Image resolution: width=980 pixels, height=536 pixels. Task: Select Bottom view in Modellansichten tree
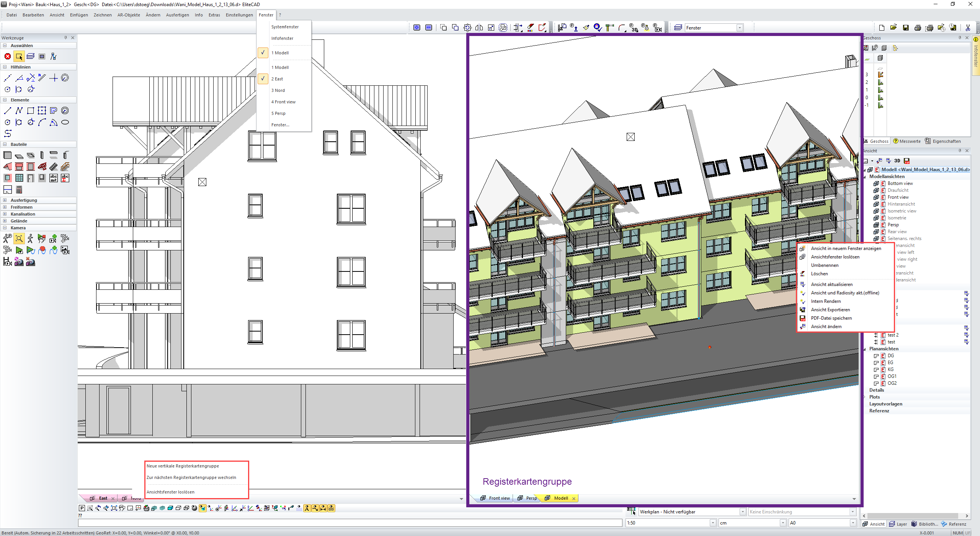click(x=900, y=183)
